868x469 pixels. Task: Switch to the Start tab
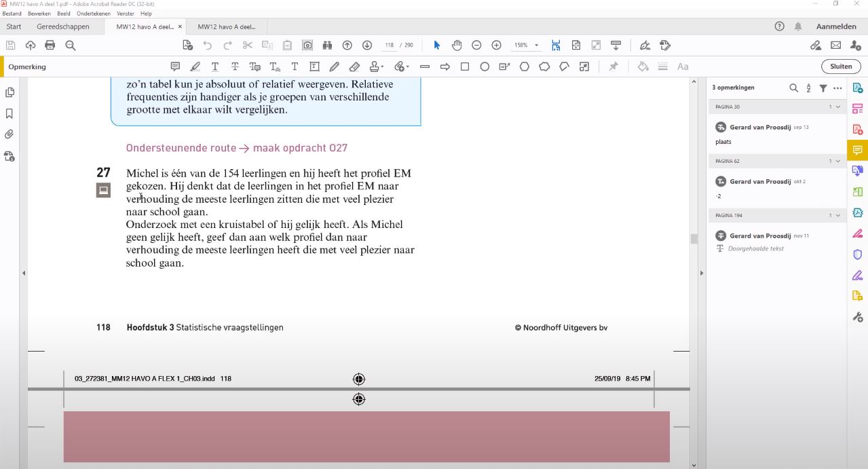(14, 26)
